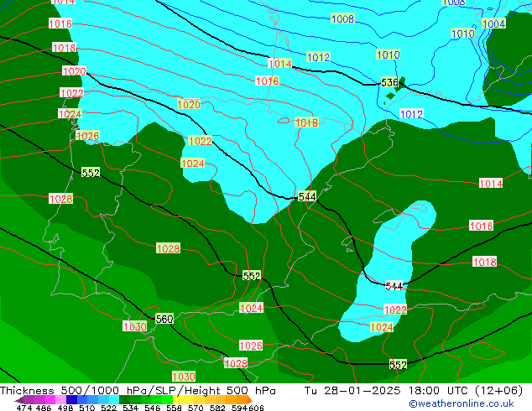This screenshot has width=532, height=411.
Task: Select the 594 value on the legend scale
Action: coord(239,408)
